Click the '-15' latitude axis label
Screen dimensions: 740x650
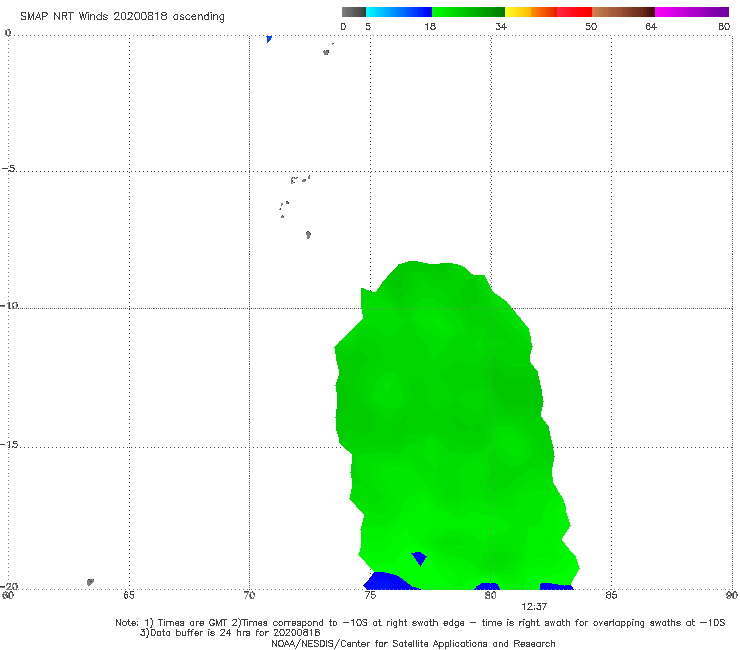point(9,444)
